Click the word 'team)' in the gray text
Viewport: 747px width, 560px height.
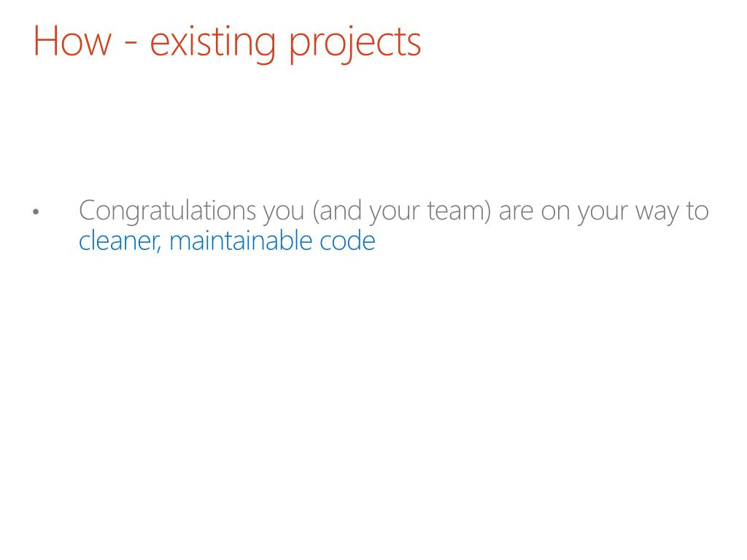click(x=459, y=211)
